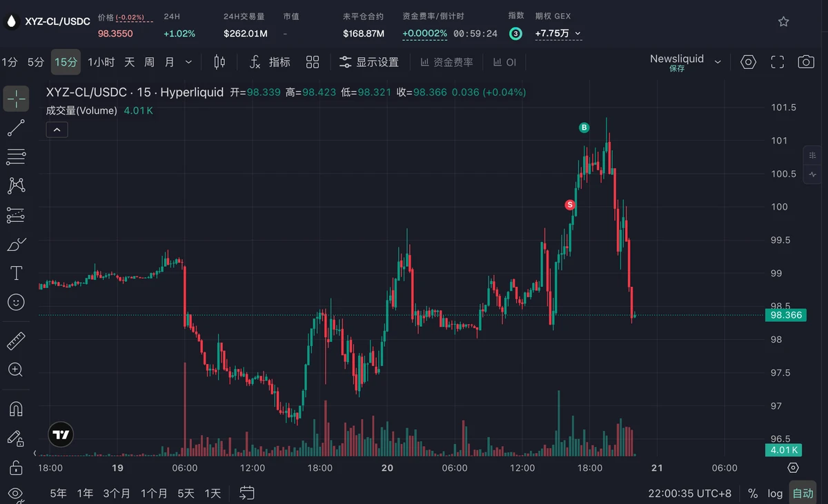Open the emoji sticker tool
Viewport: 828px width, 504px height.
[16, 302]
